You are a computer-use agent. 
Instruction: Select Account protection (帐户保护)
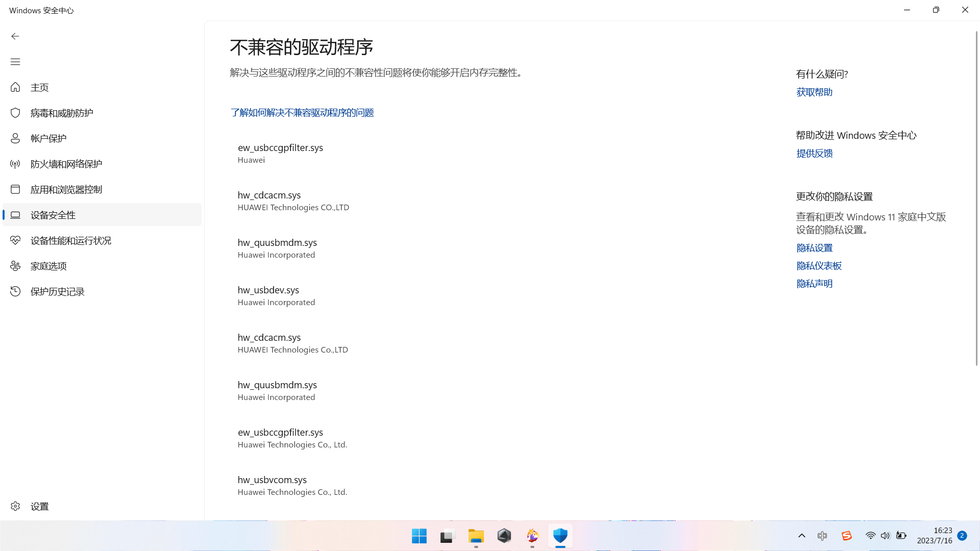coord(48,138)
